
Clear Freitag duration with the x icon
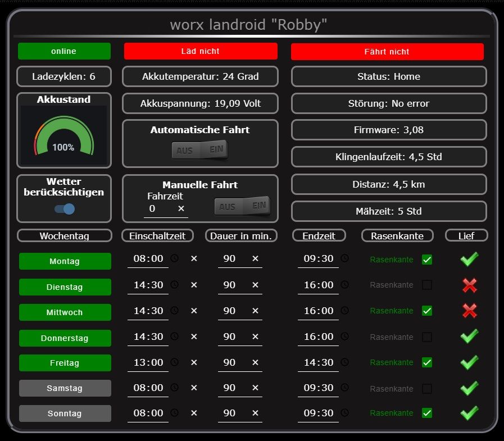(255, 362)
